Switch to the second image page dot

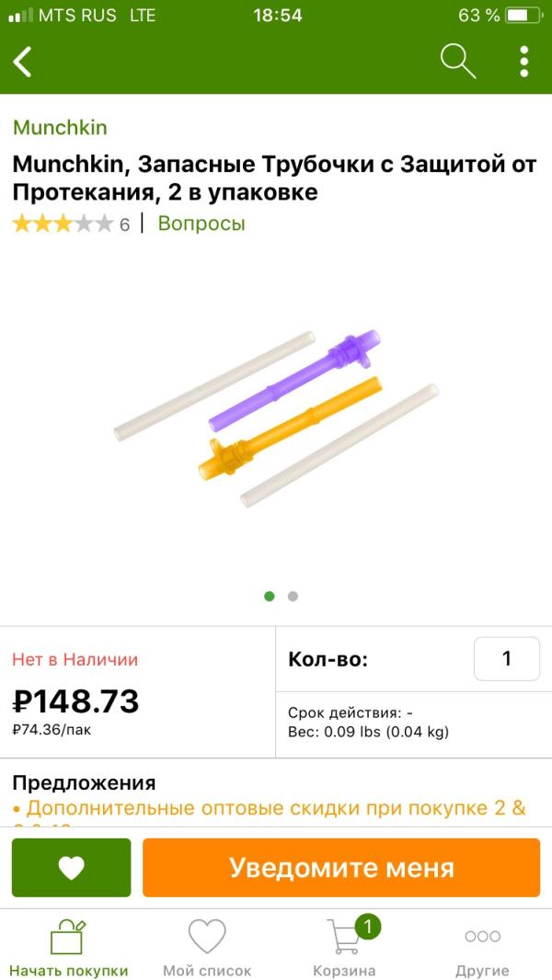pyautogui.click(x=293, y=596)
